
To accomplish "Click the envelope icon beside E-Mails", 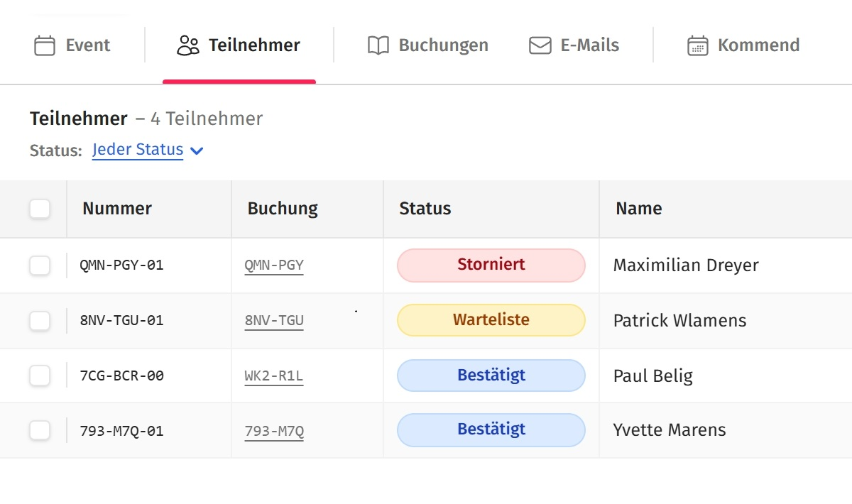I will click(540, 44).
